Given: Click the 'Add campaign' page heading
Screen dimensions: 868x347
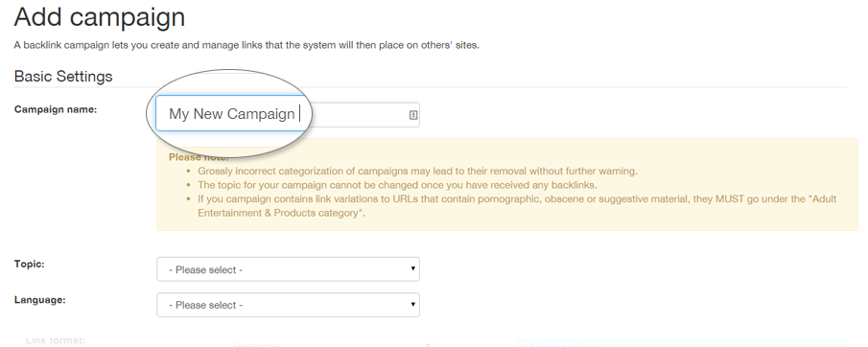Looking at the screenshot, I should click(100, 16).
